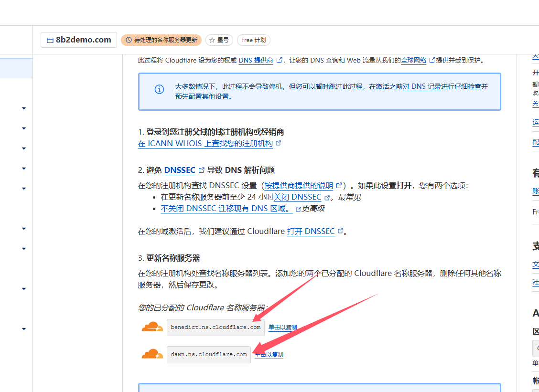This screenshot has height=392, width=539.
Task: Expand the second sidebar dropdown chevron
Action: coord(23,128)
